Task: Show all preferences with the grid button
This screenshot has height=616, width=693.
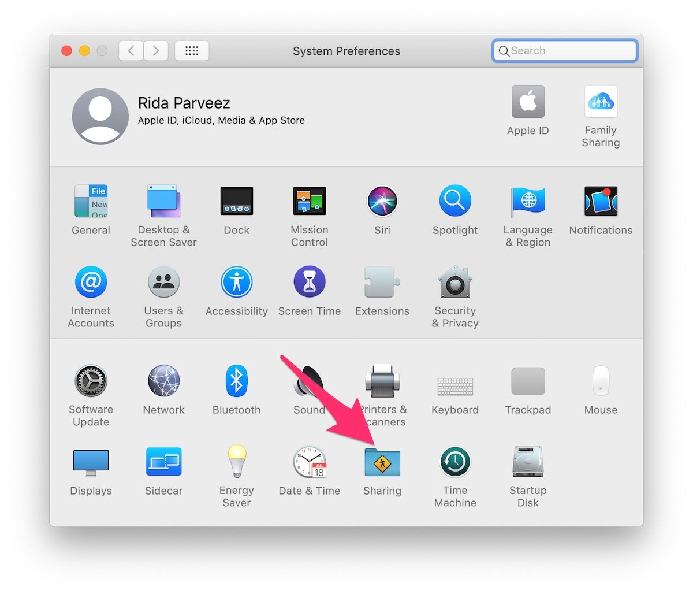Action: (x=192, y=51)
